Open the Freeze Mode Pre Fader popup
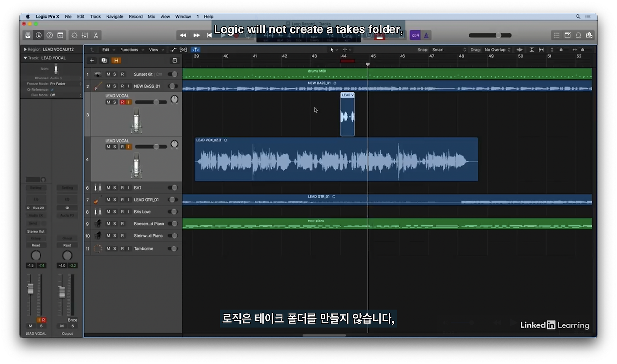Image resolution: width=617 pixels, height=364 pixels. tap(66, 84)
